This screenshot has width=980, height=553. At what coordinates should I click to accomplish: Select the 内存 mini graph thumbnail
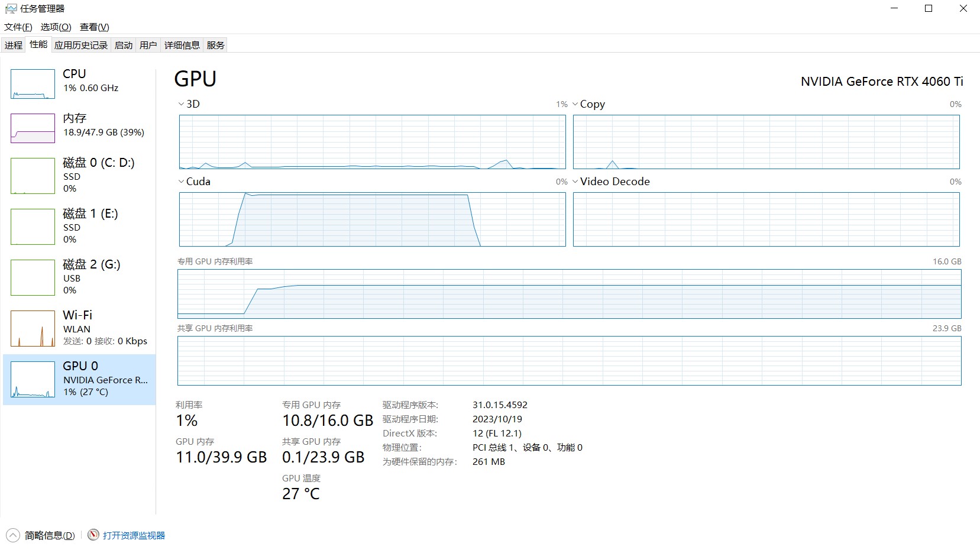point(33,128)
